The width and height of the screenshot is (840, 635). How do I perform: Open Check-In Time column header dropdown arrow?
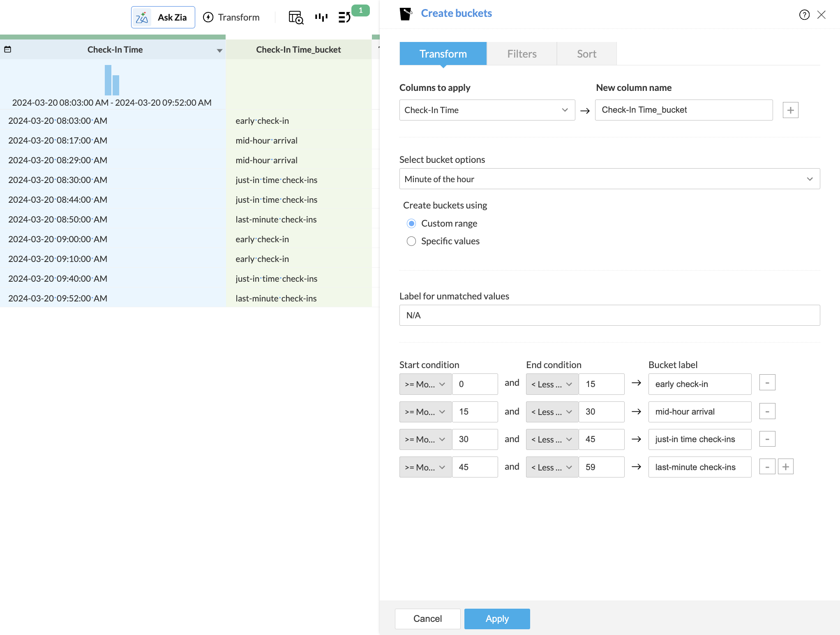click(219, 51)
